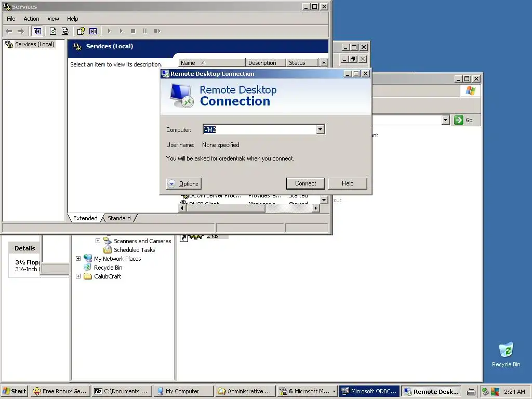Switch to Free Robux Ge... taskbar item

pos(60,391)
